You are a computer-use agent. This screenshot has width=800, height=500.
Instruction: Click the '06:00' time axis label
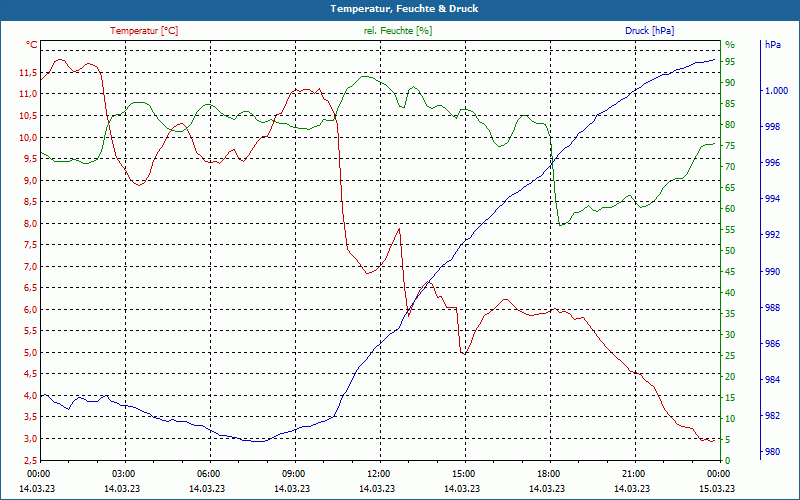(x=207, y=473)
